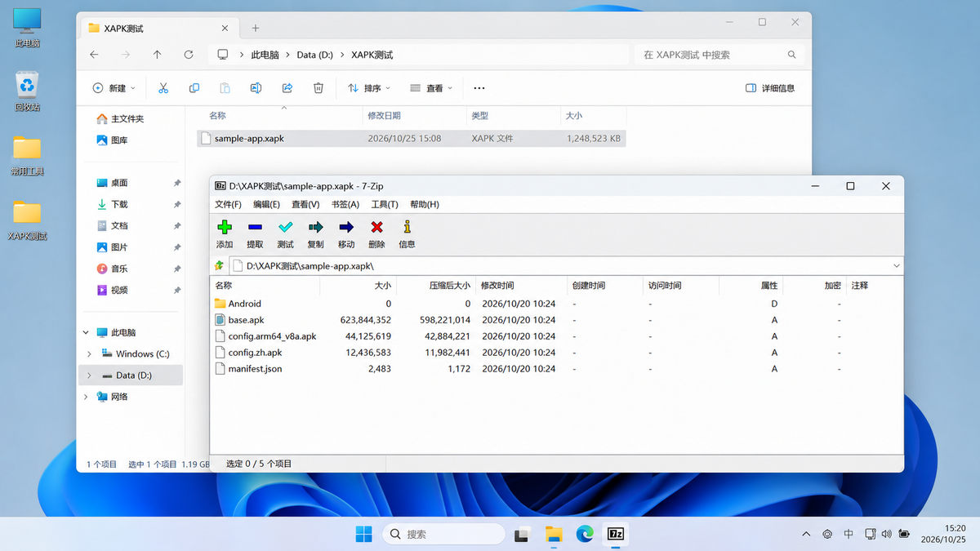Open the 回收站 desktop icon
980x551 pixels.
(x=27, y=91)
